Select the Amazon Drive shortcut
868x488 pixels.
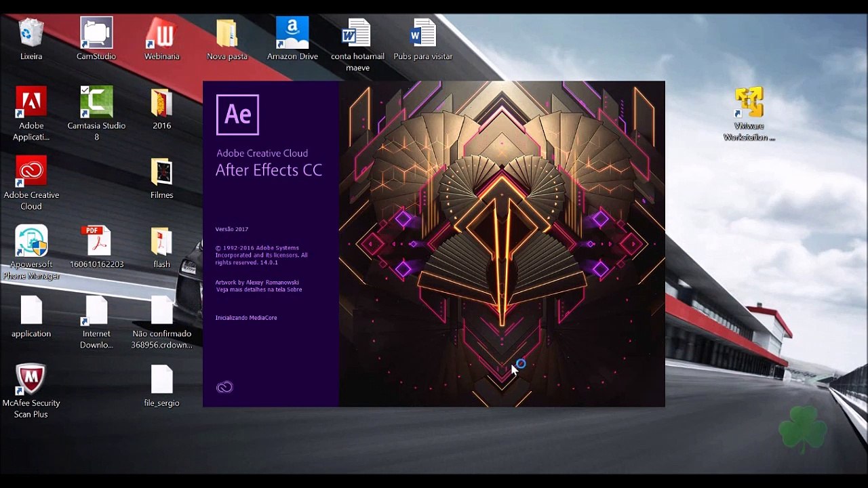point(292,39)
